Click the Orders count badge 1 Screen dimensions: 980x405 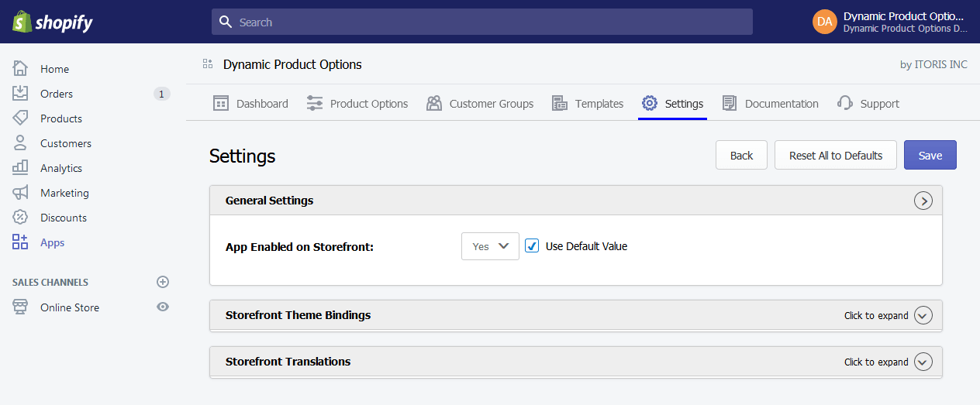(161, 94)
